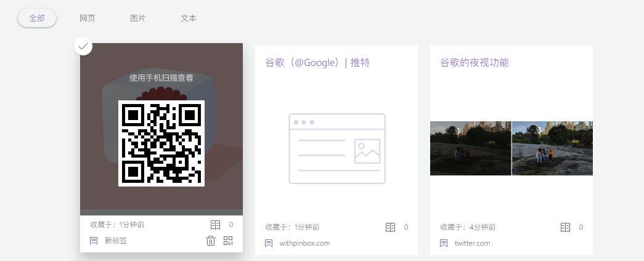Open the 谷歌（@Google）| 推特 title link
Screen dimensions: 644x261
pos(317,62)
